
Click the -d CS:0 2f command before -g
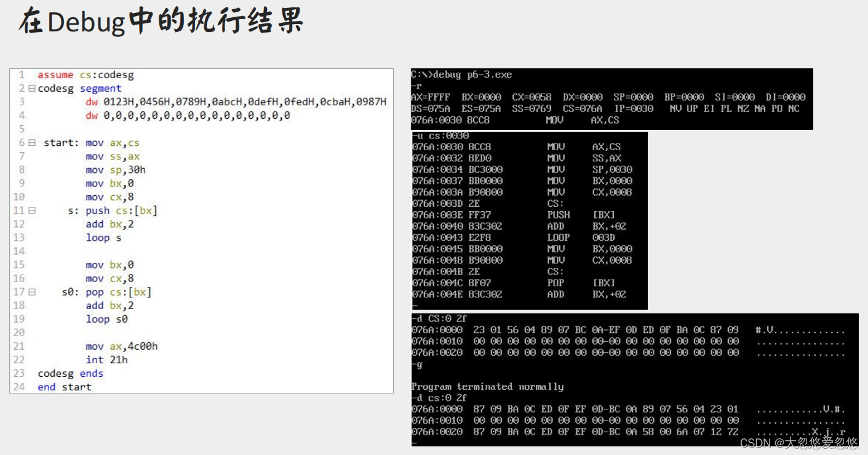pyautogui.click(x=439, y=318)
